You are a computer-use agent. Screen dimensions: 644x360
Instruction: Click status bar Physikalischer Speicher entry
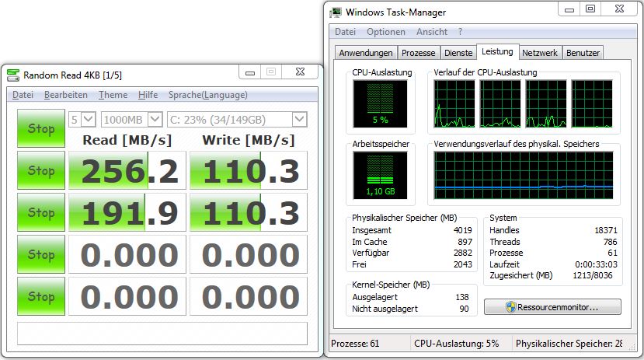tap(569, 344)
